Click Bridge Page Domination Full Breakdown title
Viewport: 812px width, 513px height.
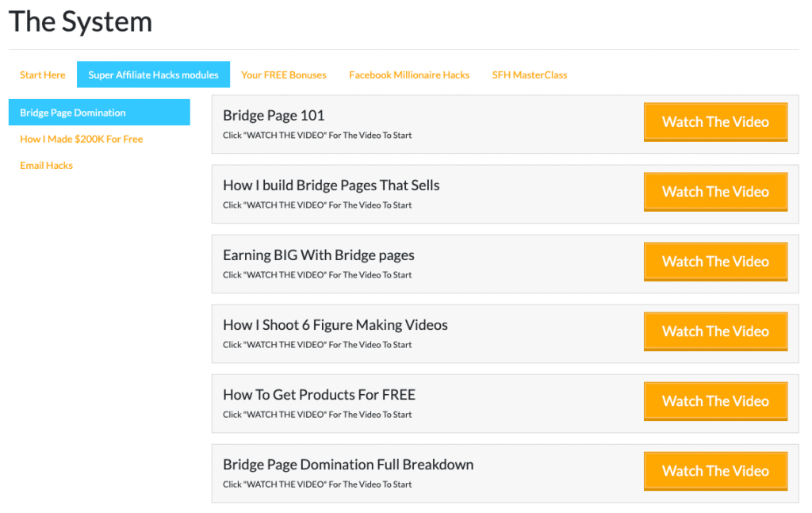click(x=348, y=465)
